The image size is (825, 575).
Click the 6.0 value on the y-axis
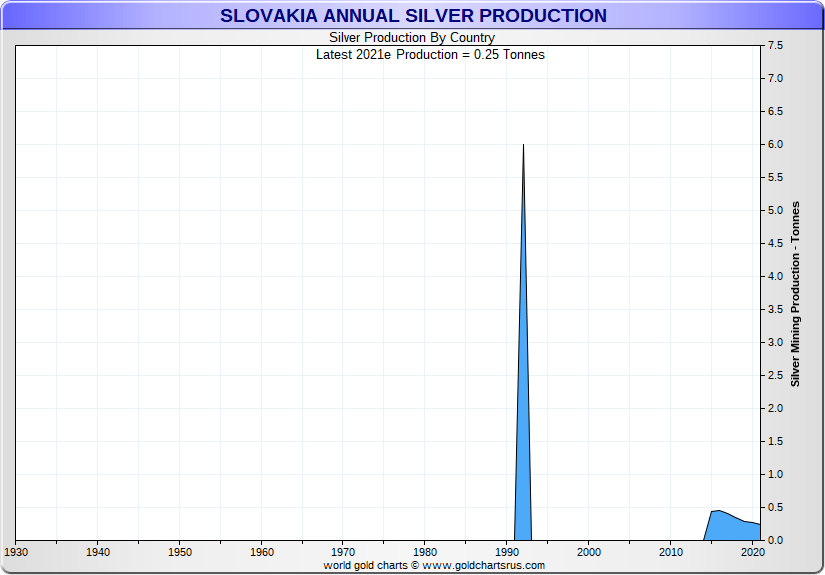point(774,145)
